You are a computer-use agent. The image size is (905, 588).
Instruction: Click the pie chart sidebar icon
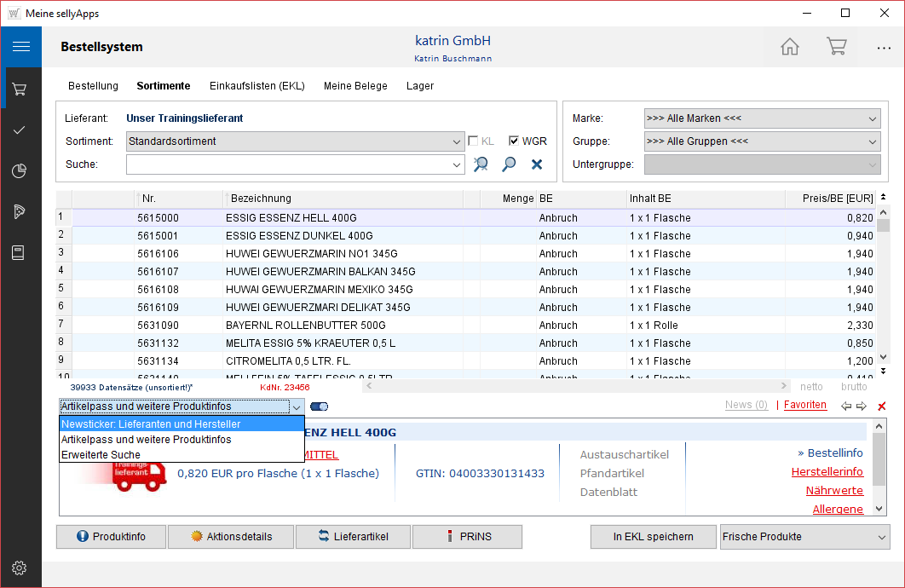(20, 171)
